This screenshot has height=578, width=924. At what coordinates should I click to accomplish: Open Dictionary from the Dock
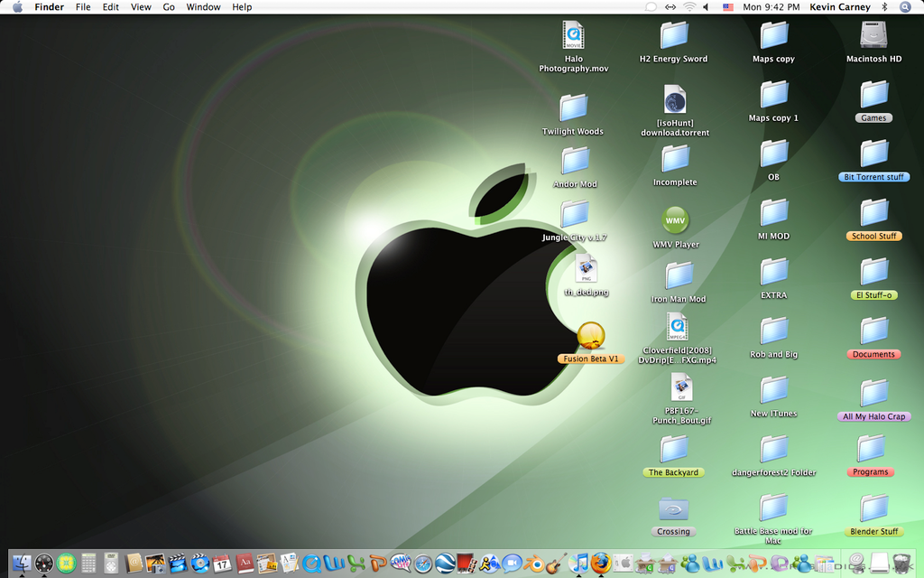click(x=245, y=564)
